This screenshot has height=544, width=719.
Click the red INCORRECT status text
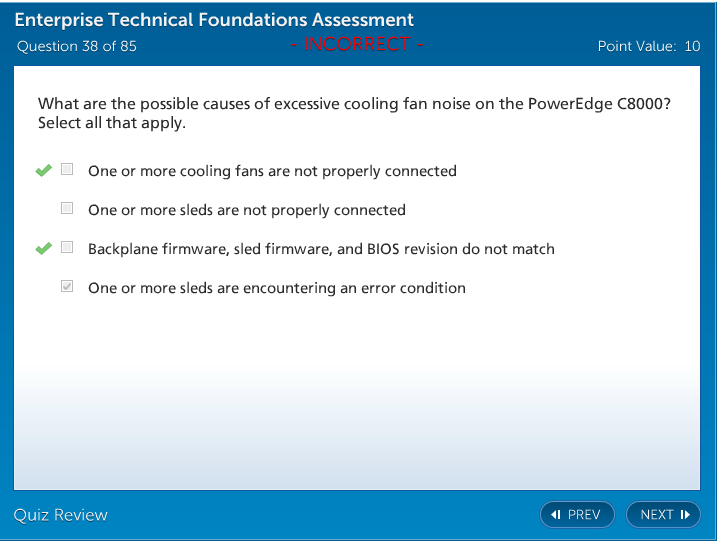[357, 45]
